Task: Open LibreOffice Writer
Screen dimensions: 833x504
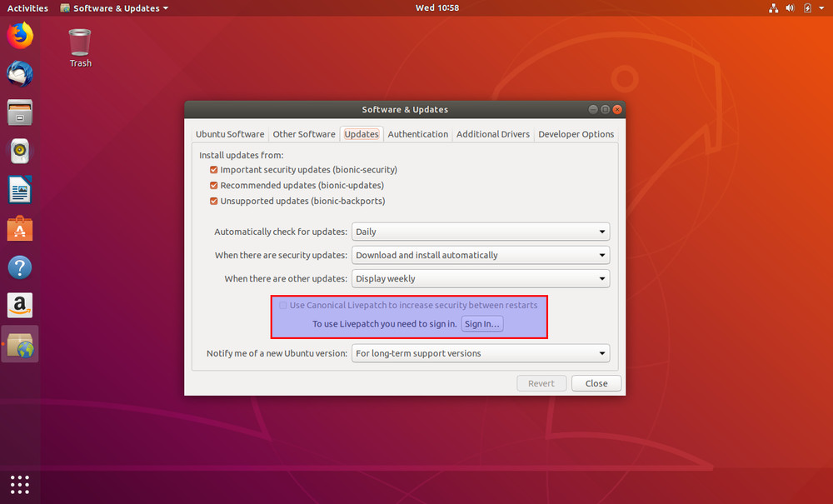Action: pyautogui.click(x=19, y=189)
